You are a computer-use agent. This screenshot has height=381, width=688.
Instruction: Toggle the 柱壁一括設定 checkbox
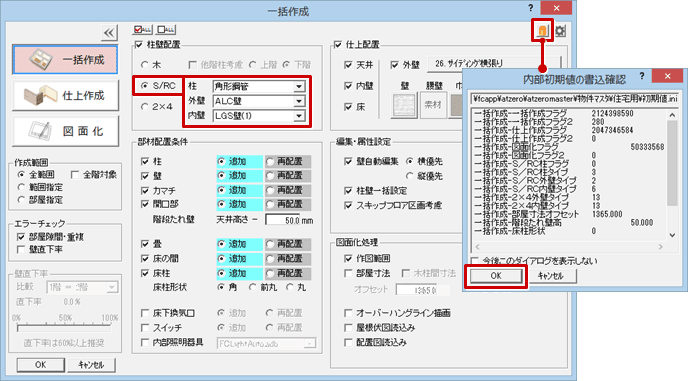[x=348, y=191]
